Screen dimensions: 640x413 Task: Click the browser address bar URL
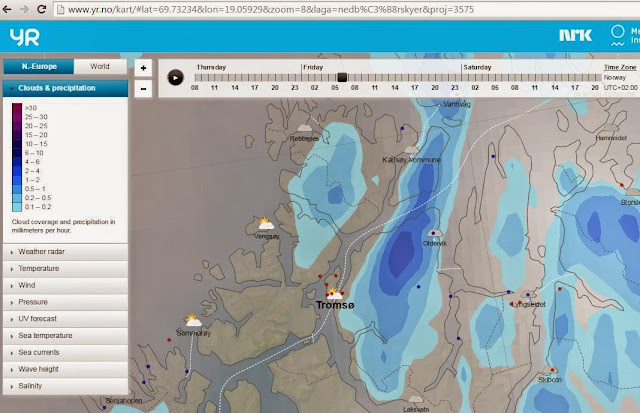[x=271, y=9]
